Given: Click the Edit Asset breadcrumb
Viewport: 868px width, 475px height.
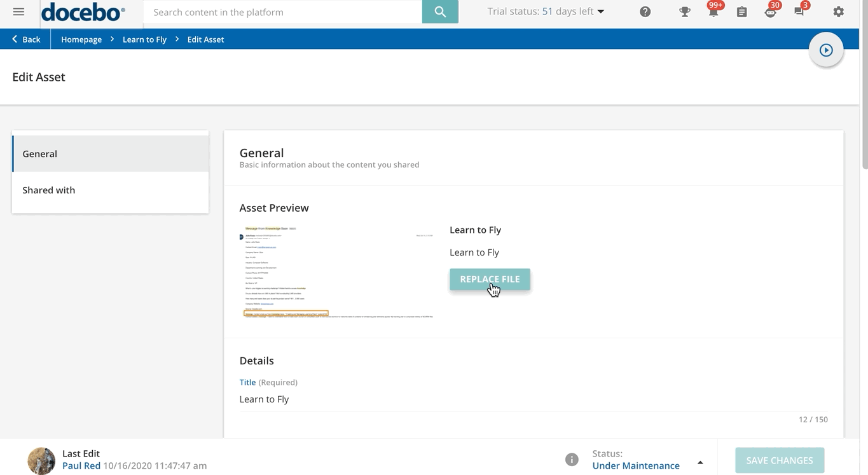Looking at the screenshot, I should coord(205,39).
